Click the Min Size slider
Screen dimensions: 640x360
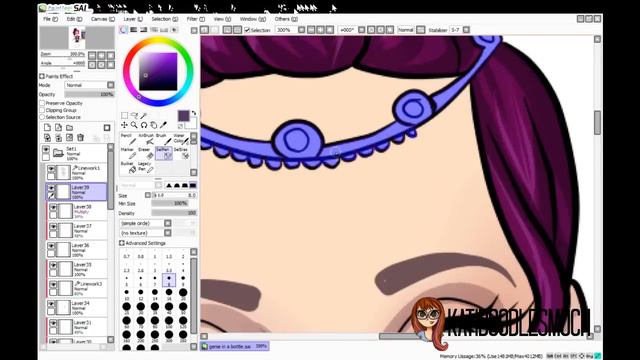coord(174,203)
